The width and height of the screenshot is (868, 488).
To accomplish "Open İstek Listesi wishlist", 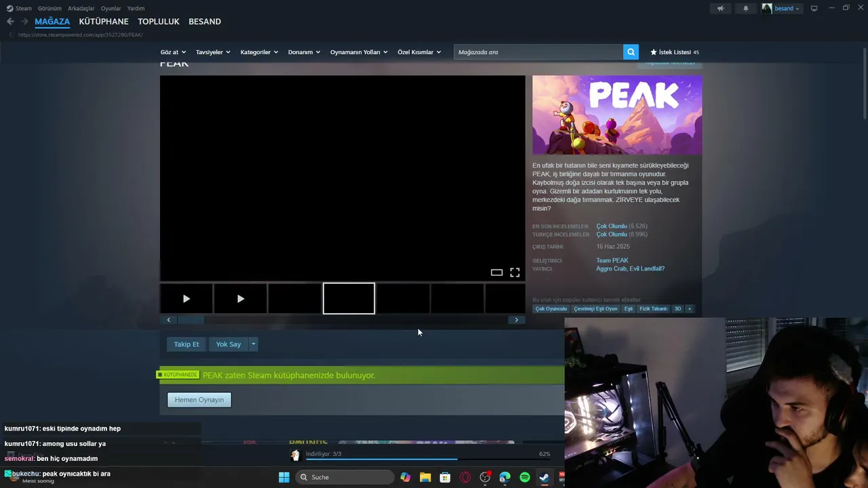I will [674, 52].
